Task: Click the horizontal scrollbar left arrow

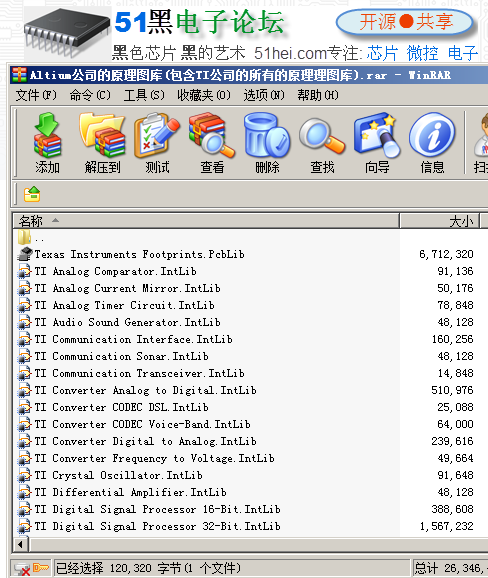Action: pyautogui.click(x=21, y=544)
